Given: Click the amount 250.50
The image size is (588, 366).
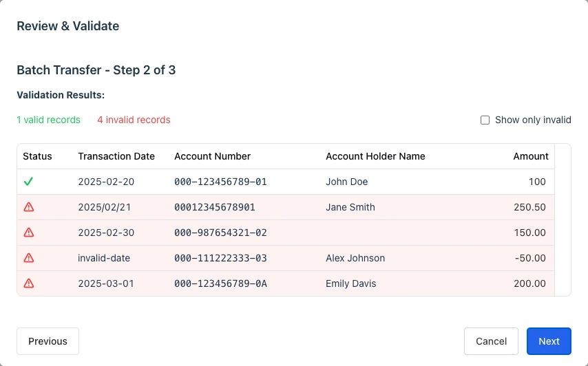Looking at the screenshot, I should 529,207.
